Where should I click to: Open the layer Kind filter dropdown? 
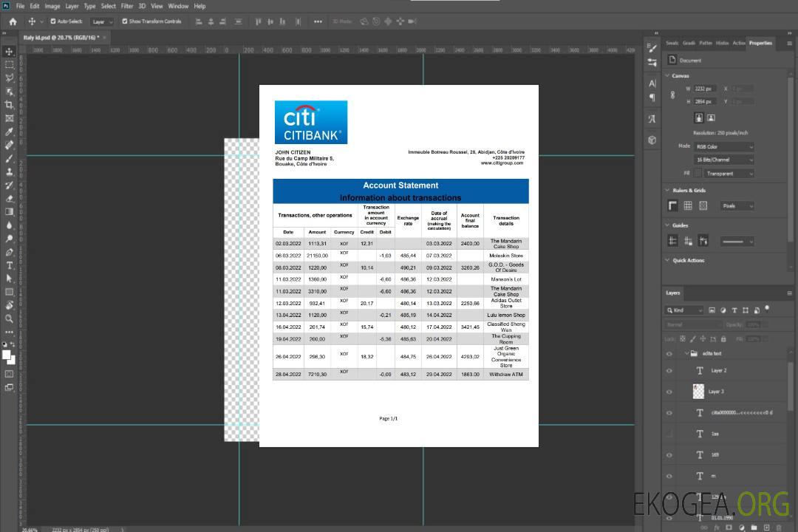pyautogui.click(x=684, y=310)
